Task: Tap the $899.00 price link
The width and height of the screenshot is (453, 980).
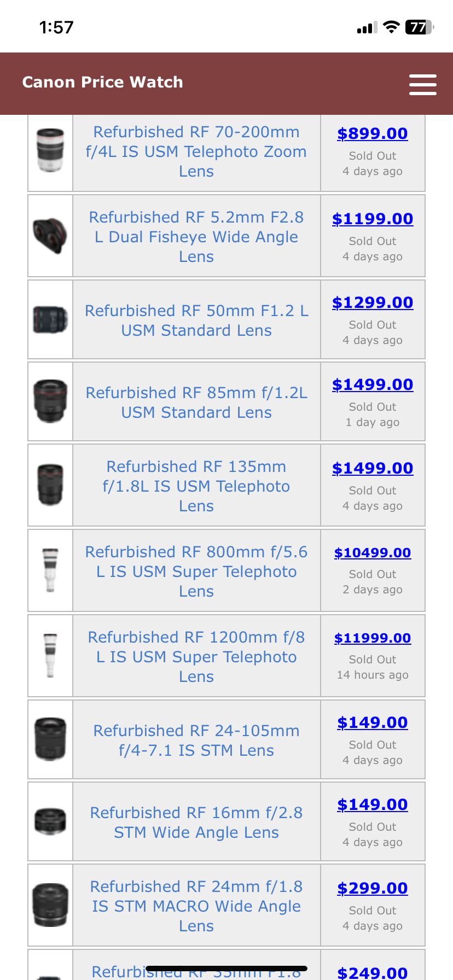Action: 373,133
